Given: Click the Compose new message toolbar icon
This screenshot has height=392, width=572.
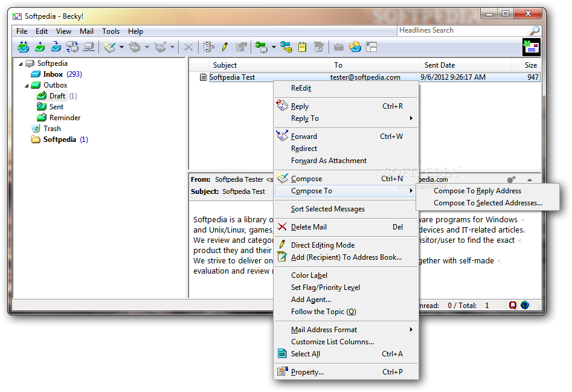Looking at the screenshot, I should [110, 47].
